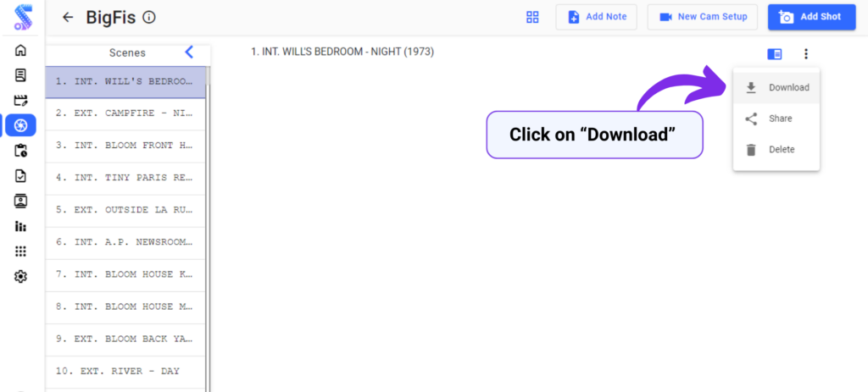The image size is (868, 392).
Task: Open the bar chart reports icon
Action: point(20,226)
